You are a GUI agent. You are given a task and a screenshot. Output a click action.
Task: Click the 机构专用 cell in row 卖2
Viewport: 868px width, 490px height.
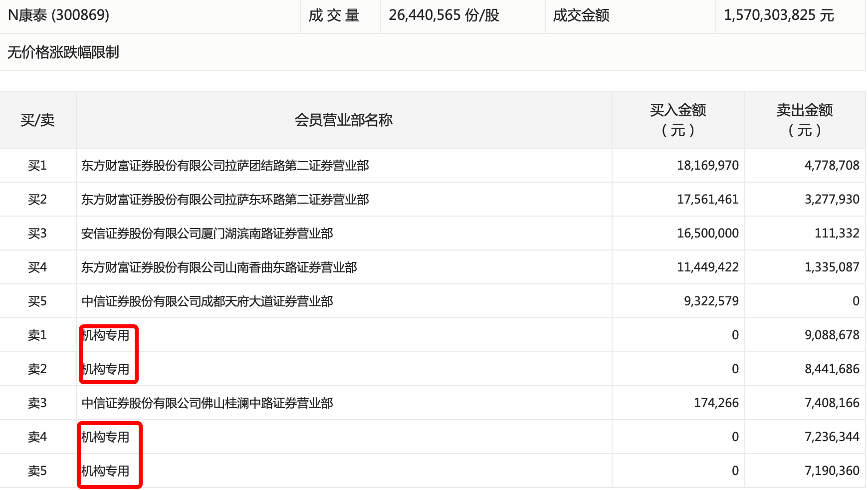(x=107, y=369)
